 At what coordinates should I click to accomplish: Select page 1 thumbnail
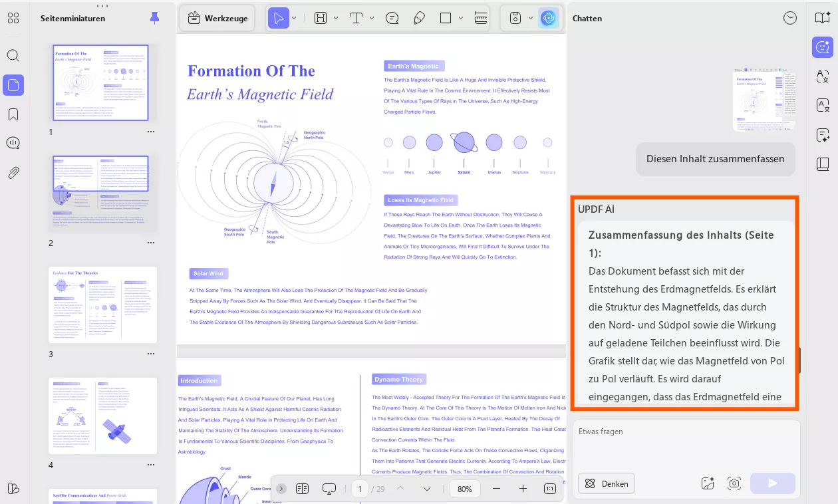click(100, 83)
